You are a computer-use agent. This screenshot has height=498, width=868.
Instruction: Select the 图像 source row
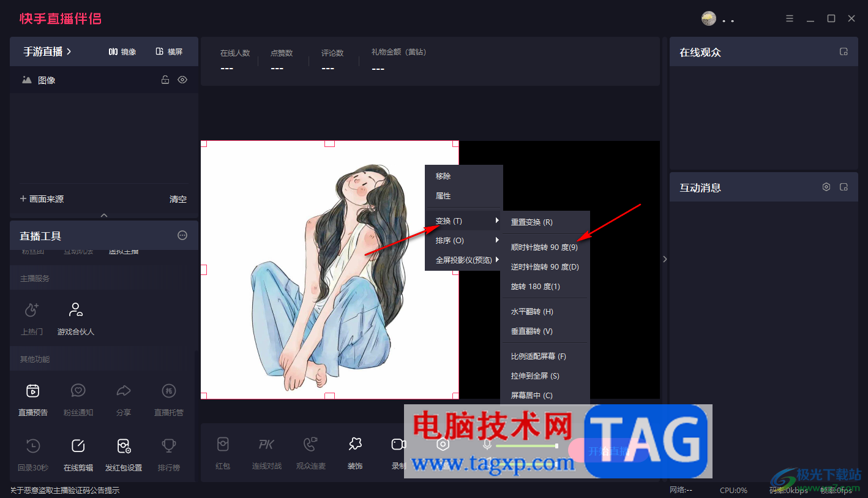104,80
